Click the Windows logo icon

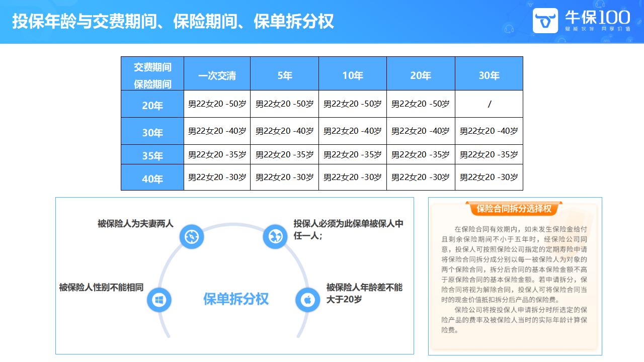point(159,300)
